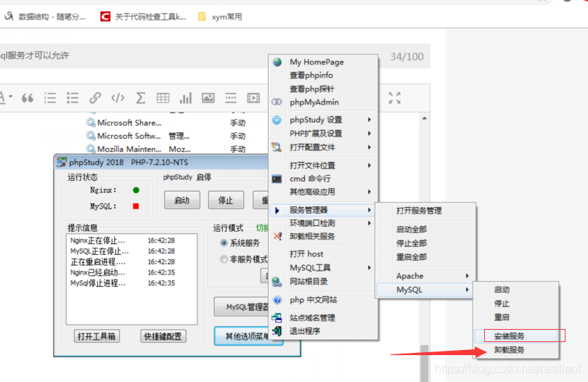Image resolution: width=588 pixels, height=382 pixels.
Task: Select the 非服务模式 radio button
Action: (x=224, y=259)
